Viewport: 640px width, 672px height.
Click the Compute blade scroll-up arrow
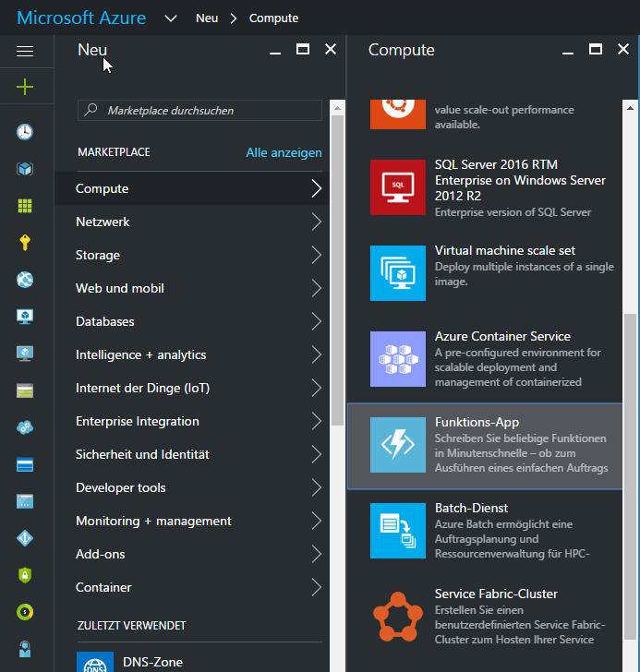coord(630,108)
